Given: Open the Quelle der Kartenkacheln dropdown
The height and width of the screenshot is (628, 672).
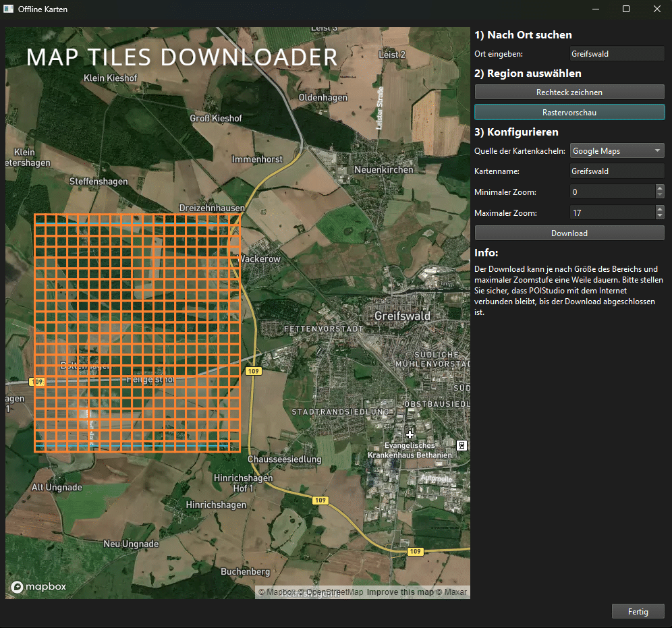Looking at the screenshot, I should coord(617,151).
